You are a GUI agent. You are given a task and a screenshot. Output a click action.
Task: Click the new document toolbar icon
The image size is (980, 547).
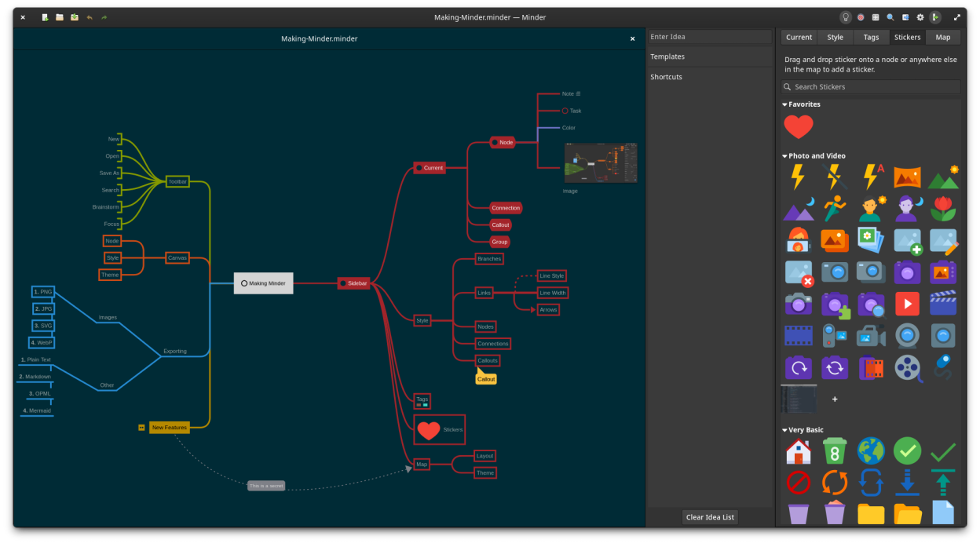coord(45,17)
